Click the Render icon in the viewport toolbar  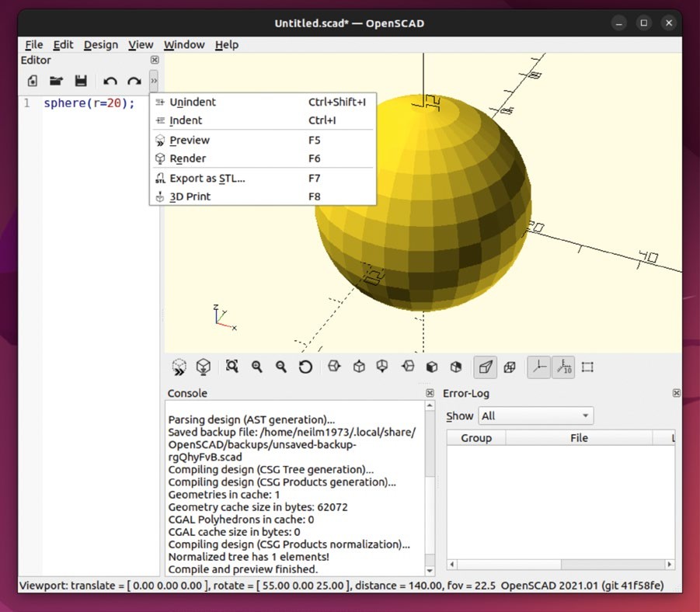(203, 367)
